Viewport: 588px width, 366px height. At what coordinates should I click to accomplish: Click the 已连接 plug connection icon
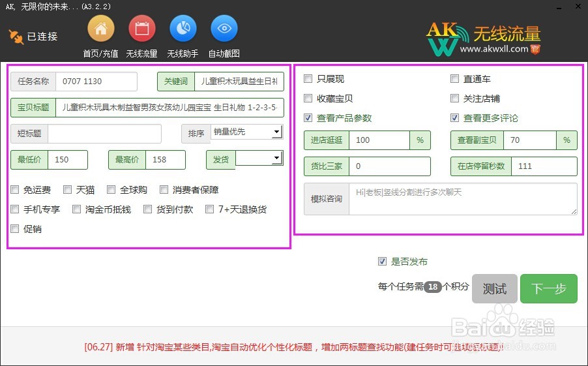pos(16,37)
